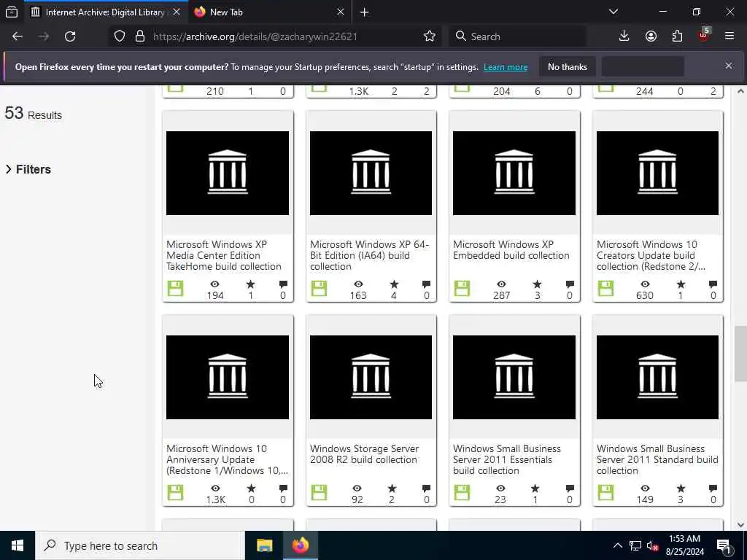
Task: Click the taskbar search box
Action: point(139,545)
